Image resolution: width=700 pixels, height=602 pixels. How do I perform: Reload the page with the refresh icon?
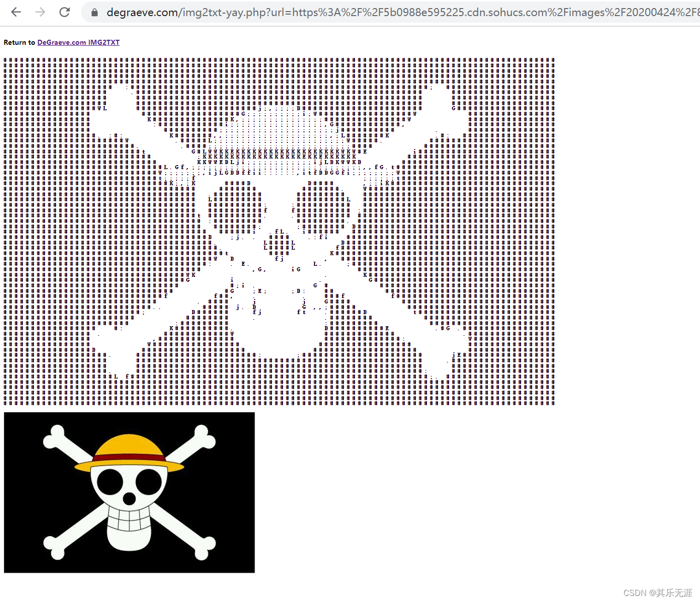[x=64, y=12]
